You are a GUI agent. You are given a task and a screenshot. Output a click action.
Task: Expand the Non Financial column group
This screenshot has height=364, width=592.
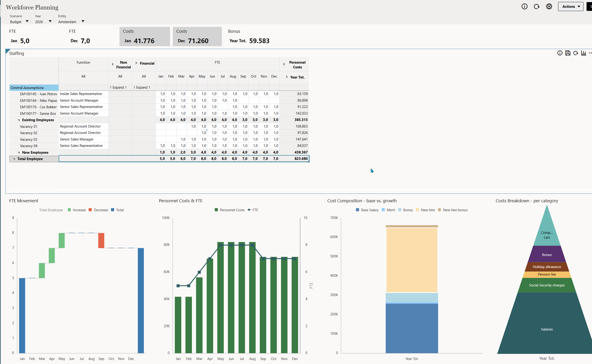(x=113, y=64)
